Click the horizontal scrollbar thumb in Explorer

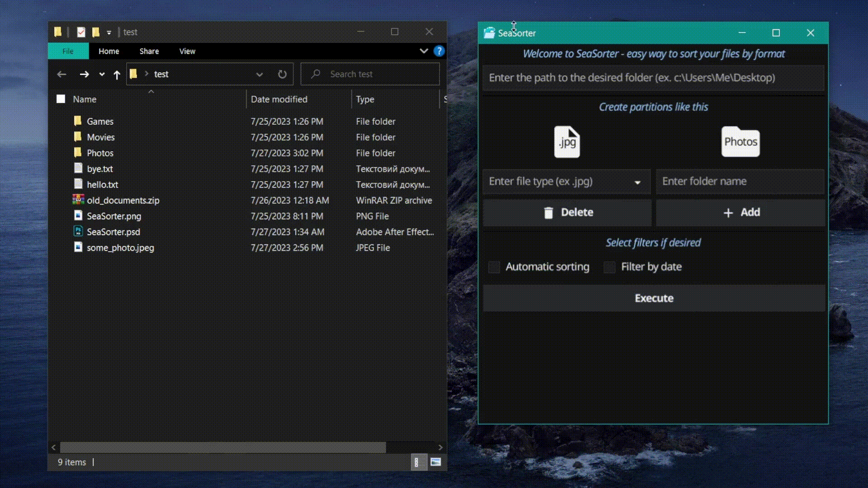point(223,447)
